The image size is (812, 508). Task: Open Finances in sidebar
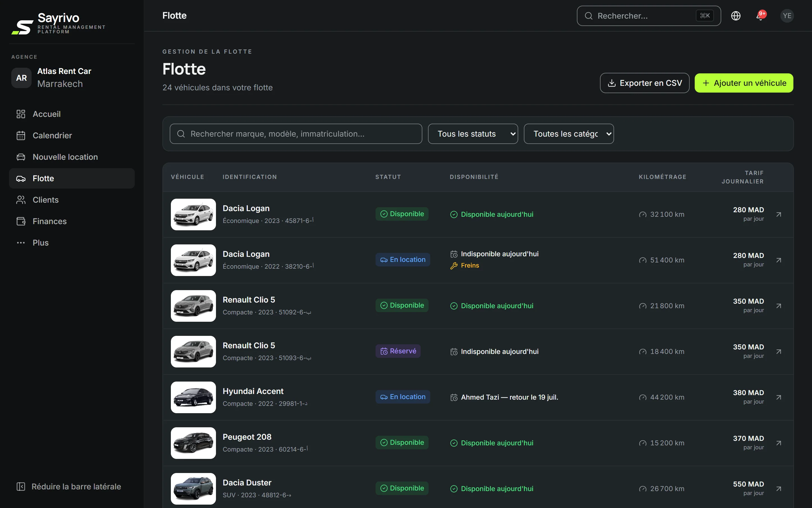click(72, 222)
